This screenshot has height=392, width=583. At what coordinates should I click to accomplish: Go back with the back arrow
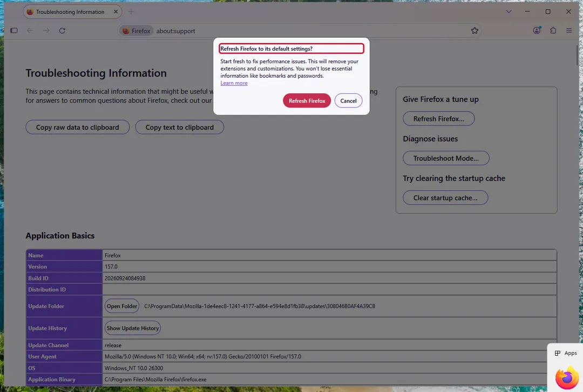coord(30,30)
